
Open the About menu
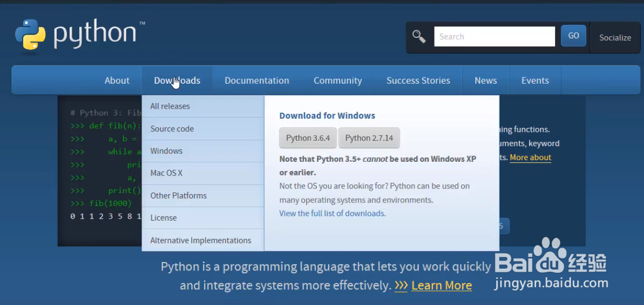click(117, 80)
